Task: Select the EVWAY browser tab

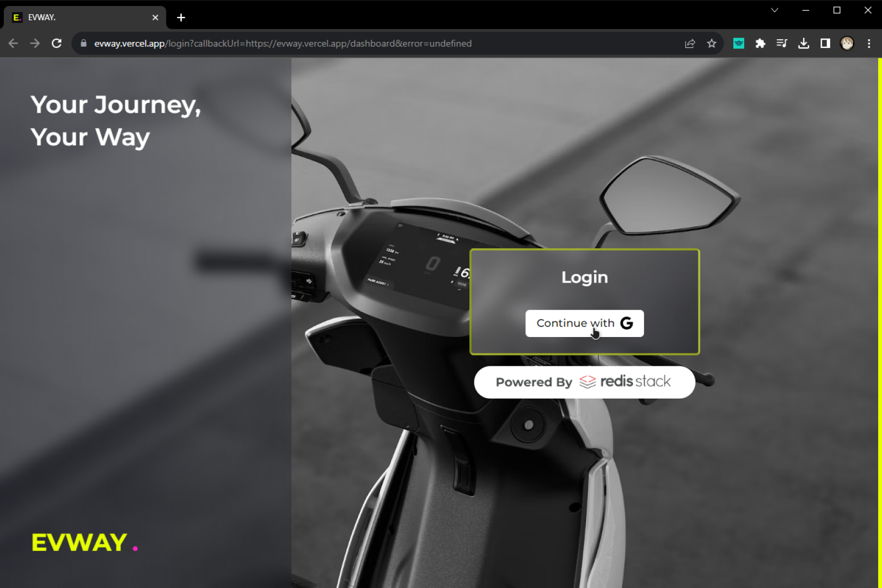Action: pyautogui.click(x=82, y=17)
